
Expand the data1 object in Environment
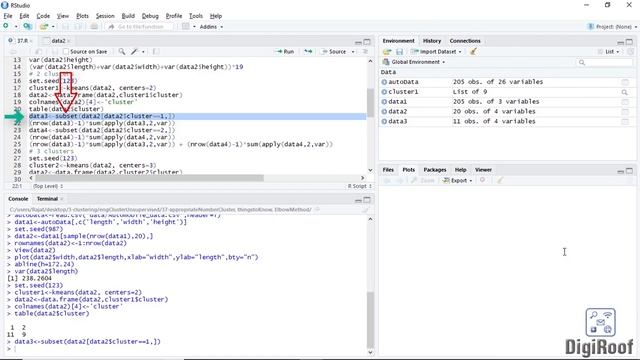click(384, 102)
